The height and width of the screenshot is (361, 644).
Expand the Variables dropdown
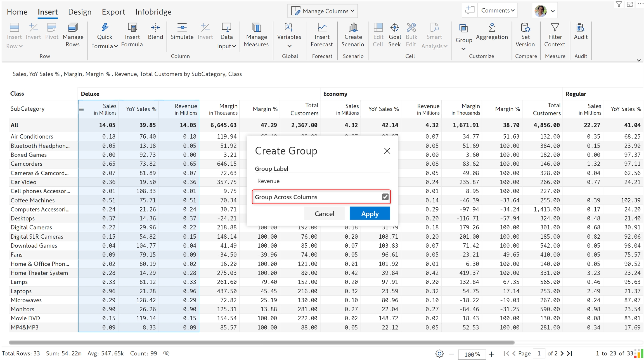click(x=289, y=46)
